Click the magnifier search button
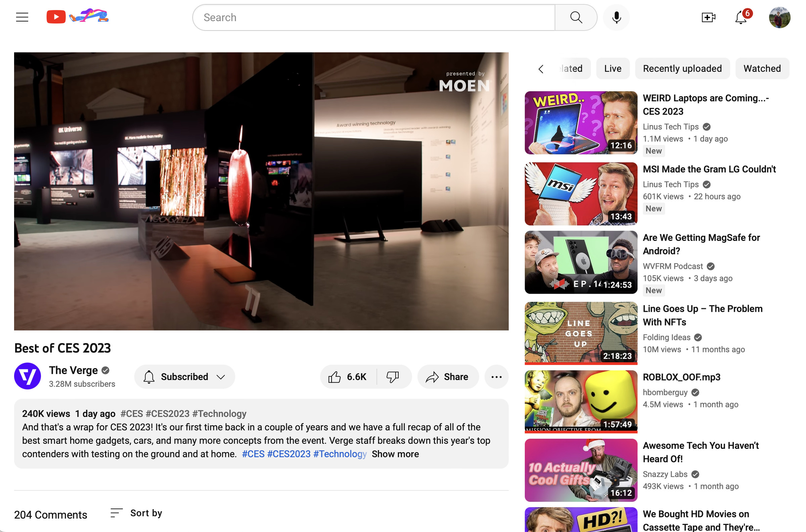 point(576,17)
